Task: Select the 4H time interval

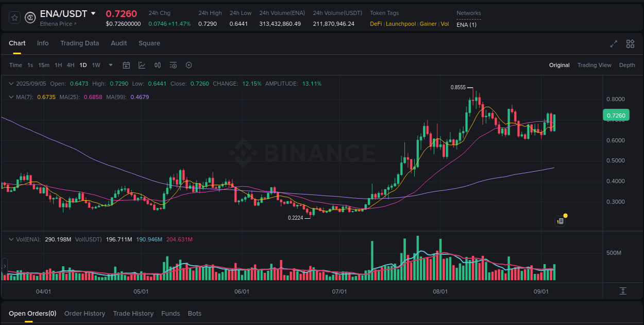Action: coord(71,65)
